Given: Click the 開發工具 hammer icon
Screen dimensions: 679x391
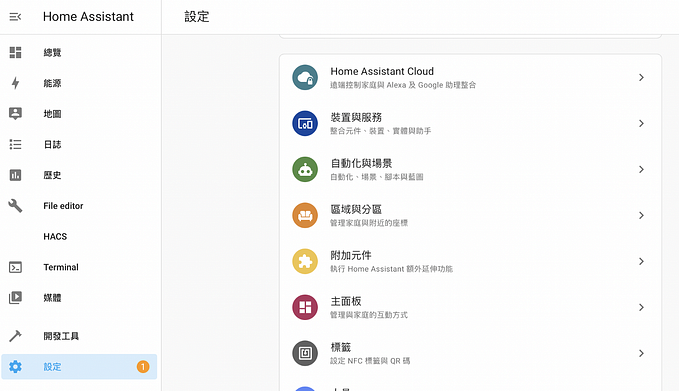Looking at the screenshot, I should (x=15, y=336).
